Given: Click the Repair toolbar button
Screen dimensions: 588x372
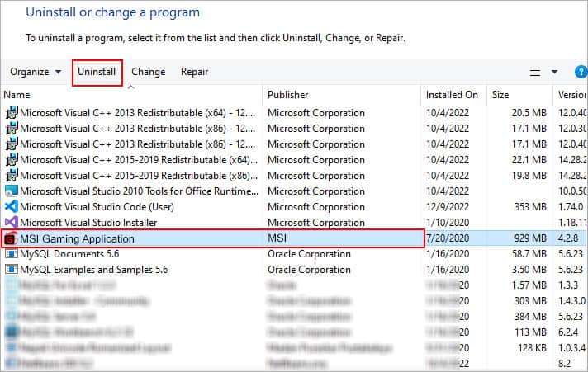Looking at the screenshot, I should tap(194, 72).
